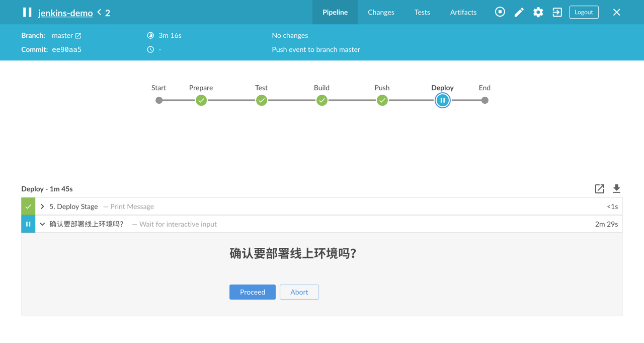Abort the production deployment
This screenshot has height=343, width=644.
[x=299, y=292]
